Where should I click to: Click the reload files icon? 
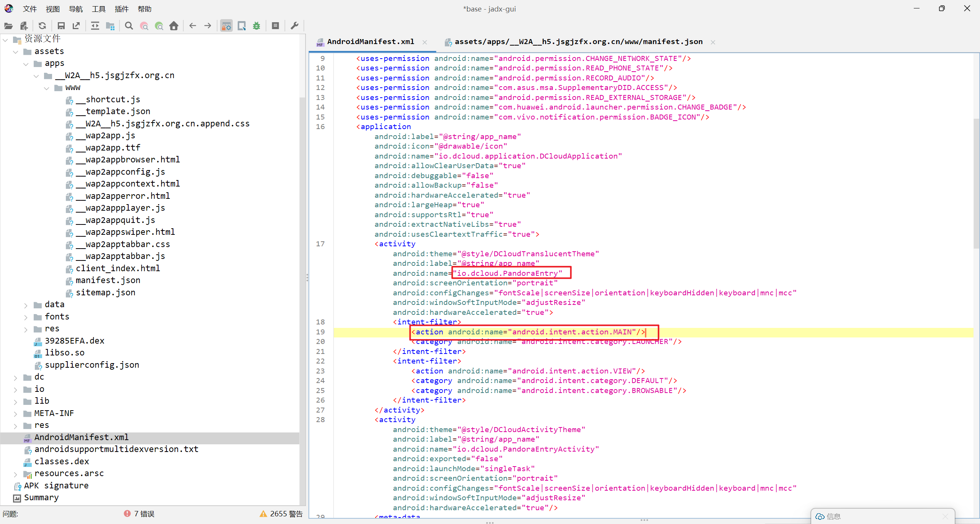tap(42, 26)
